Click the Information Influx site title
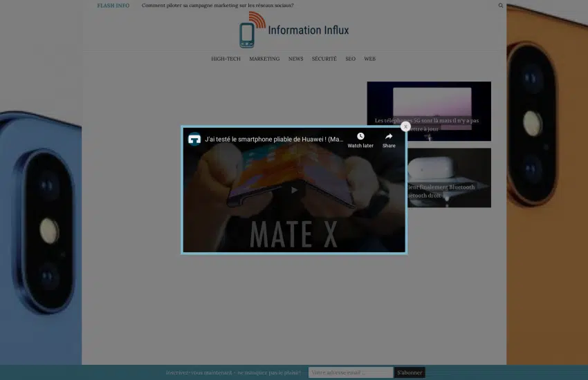588x380 pixels. coord(309,30)
